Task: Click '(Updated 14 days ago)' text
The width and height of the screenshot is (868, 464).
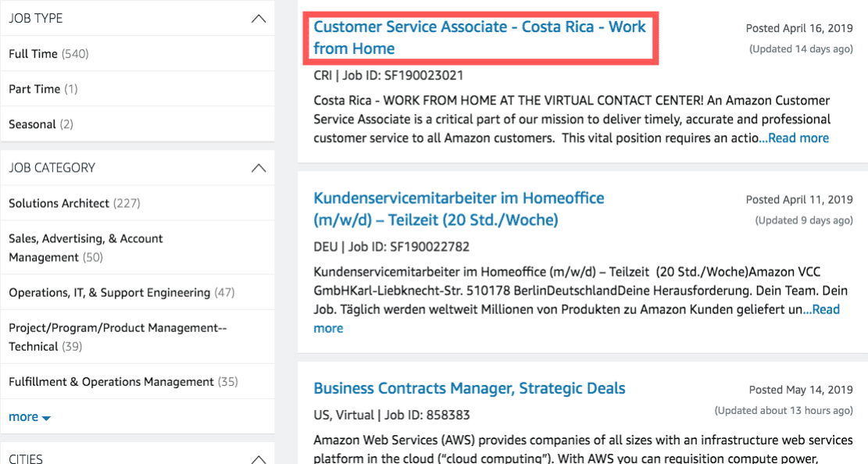Action: (801, 48)
